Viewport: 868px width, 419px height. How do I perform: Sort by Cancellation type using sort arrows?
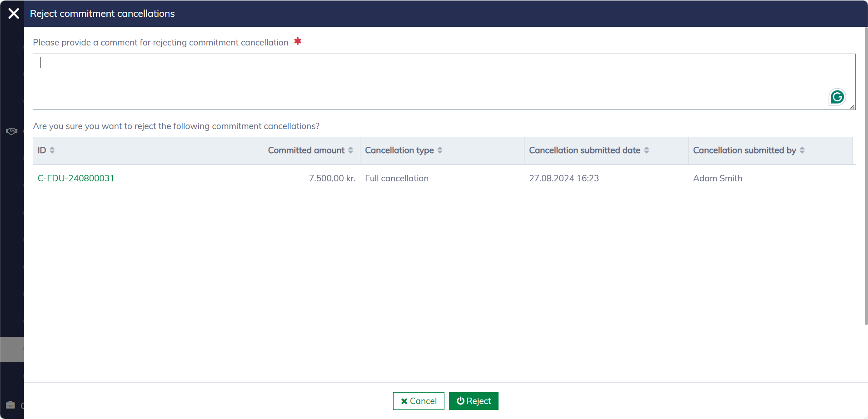pos(440,150)
